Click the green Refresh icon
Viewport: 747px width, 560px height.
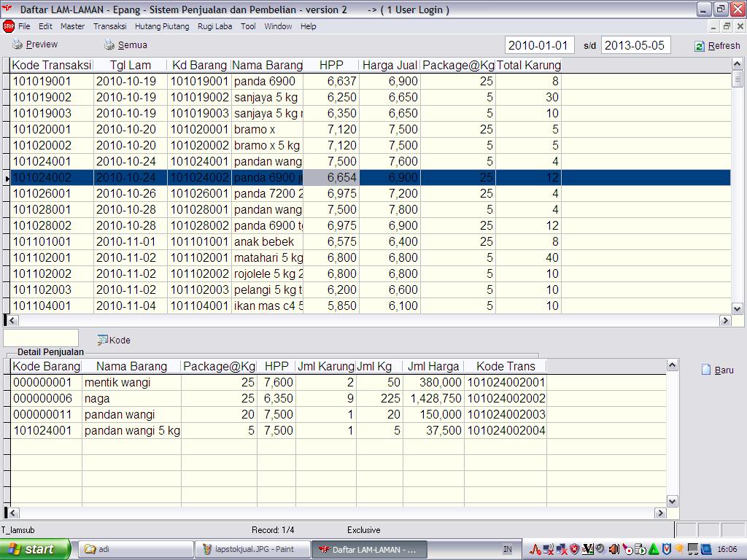pyautogui.click(x=700, y=46)
